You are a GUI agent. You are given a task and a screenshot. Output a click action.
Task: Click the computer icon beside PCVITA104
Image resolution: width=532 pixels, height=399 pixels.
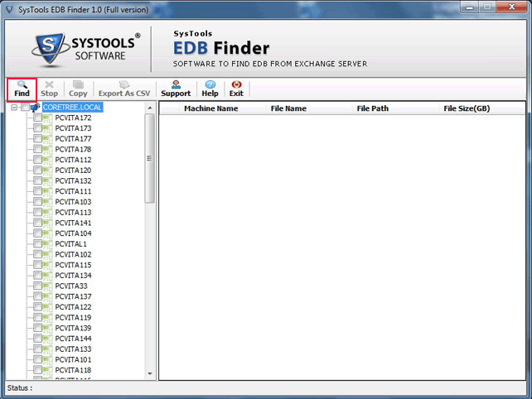coord(47,233)
